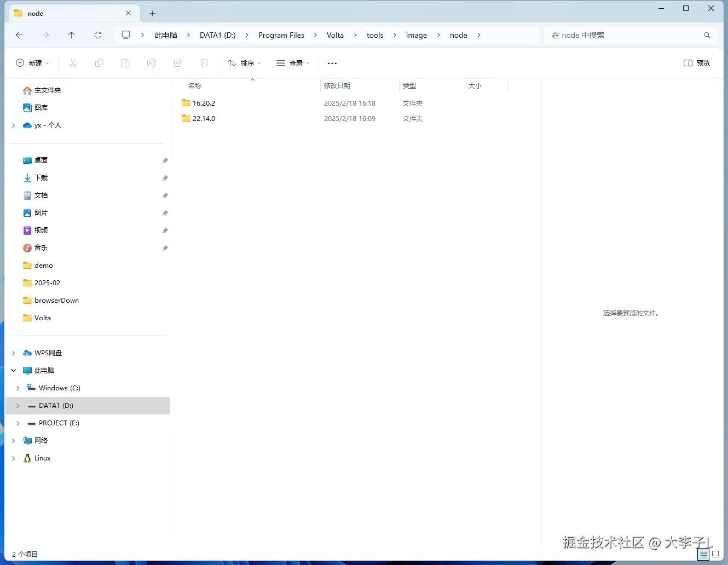Image resolution: width=728 pixels, height=565 pixels.
Task: Open the See more ellipsis menu
Action: tap(332, 63)
